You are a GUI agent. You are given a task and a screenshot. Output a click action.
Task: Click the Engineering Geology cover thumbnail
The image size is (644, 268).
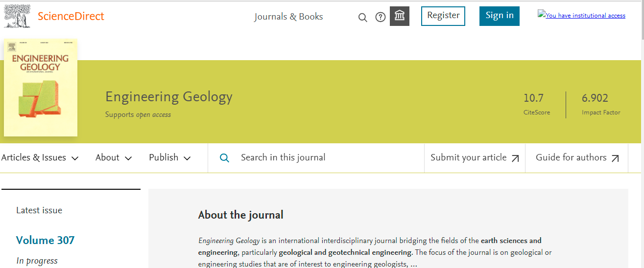[x=41, y=88]
